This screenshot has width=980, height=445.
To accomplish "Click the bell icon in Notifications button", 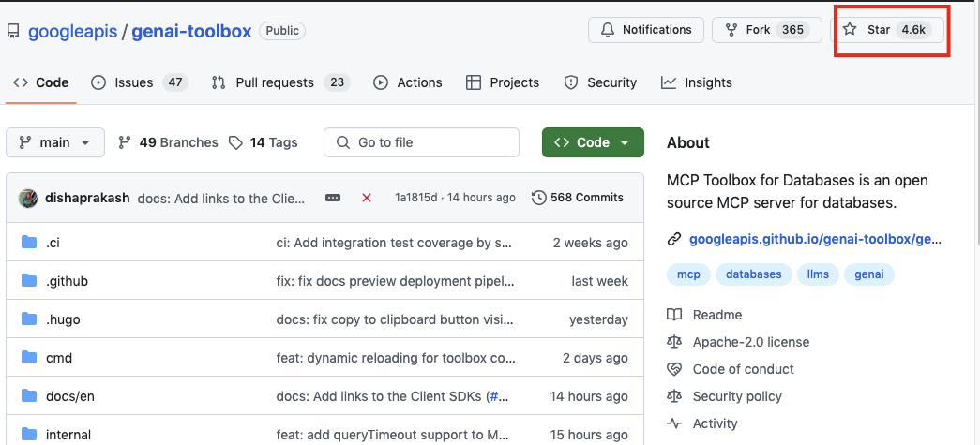I will point(607,30).
